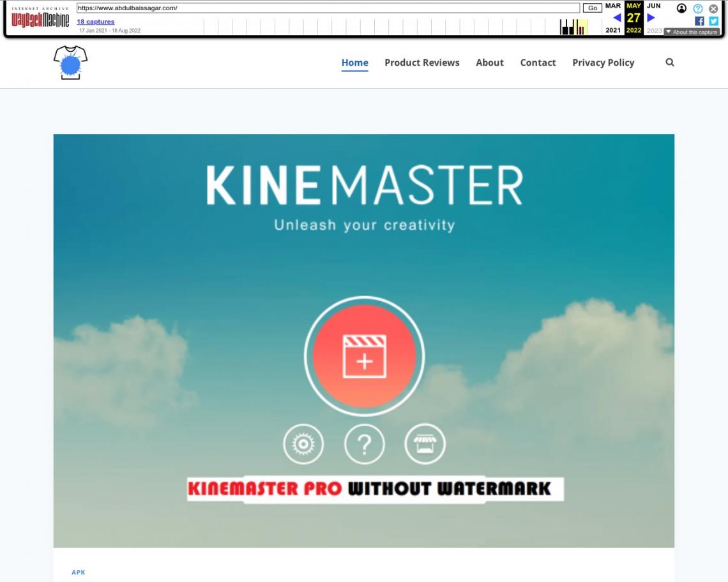Open the Contact menu item
The image size is (728, 582).
[x=538, y=63]
